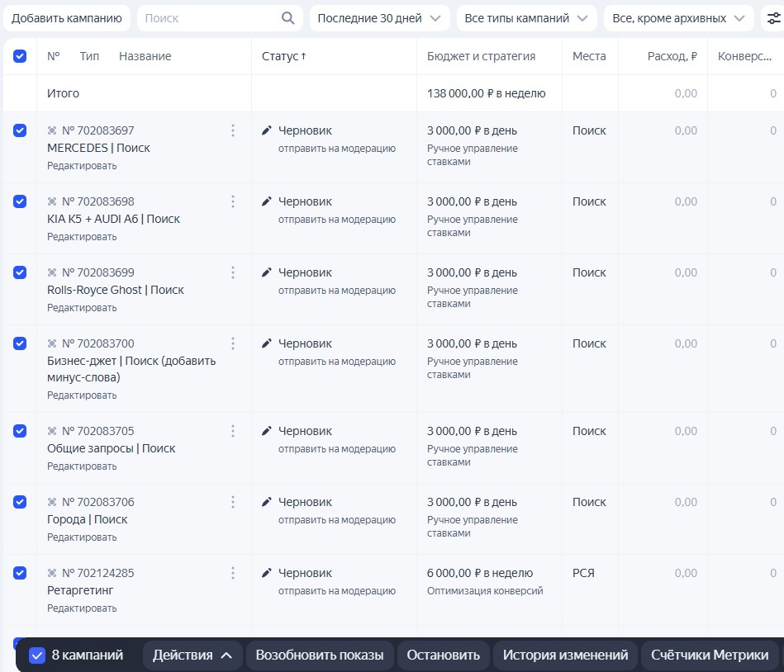
Task: Click pencil draft icon in Rolls-Royce Ghost row
Action: pyautogui.click(x=267, y=272)
